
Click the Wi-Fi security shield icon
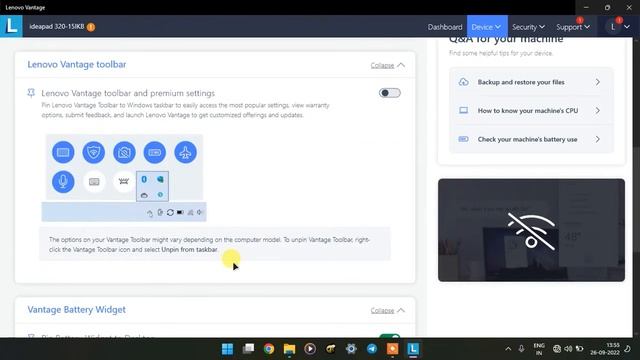click(x=94, y=152)
